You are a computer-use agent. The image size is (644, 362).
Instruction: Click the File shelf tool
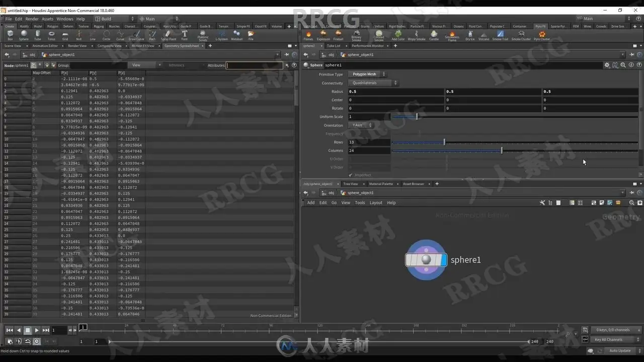coord(251,35)
